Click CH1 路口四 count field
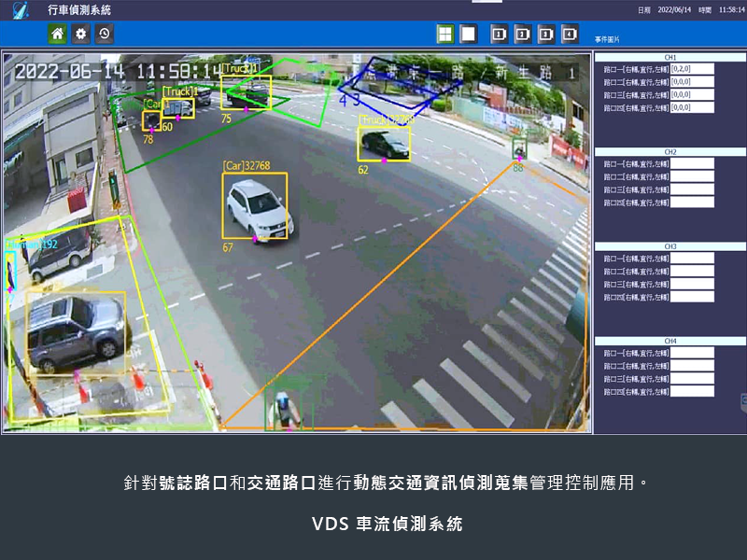 (692, 107)
